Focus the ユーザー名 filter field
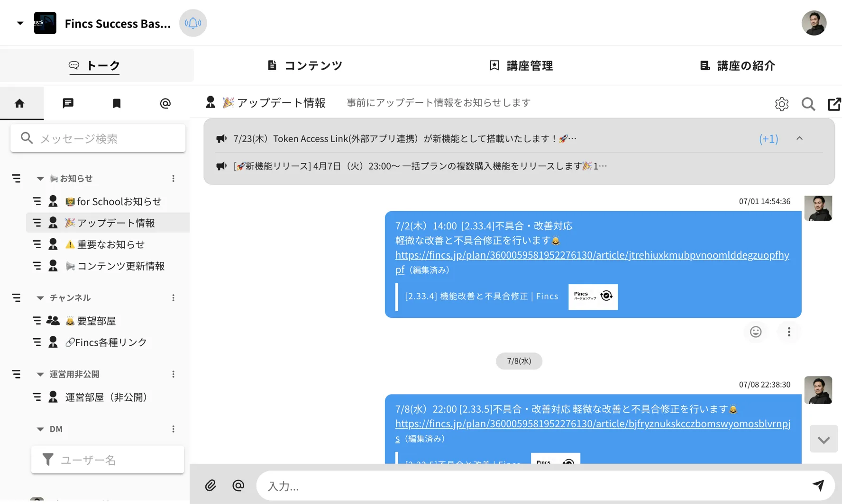The image size is (842, 504). click(x=108, y=459)
